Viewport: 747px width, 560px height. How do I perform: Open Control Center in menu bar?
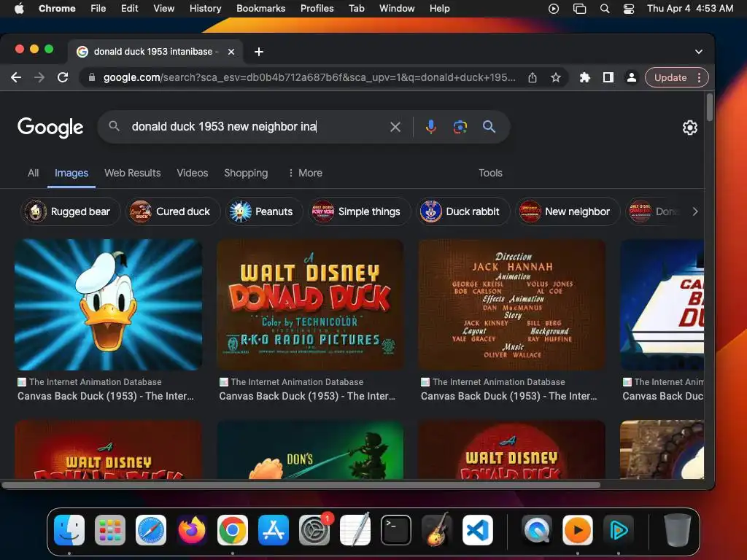click(x=628, y=8)
